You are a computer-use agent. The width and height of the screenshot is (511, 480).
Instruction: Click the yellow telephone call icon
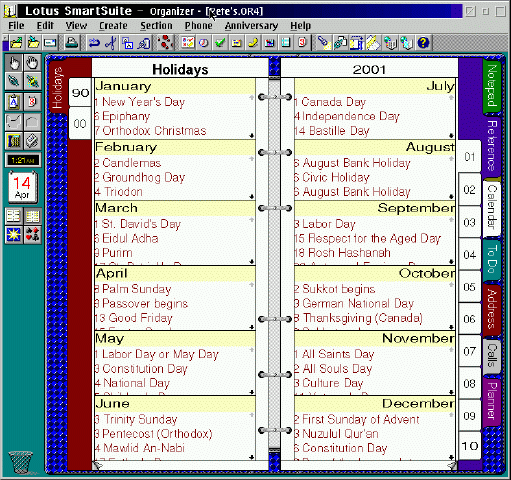point(253,43)
